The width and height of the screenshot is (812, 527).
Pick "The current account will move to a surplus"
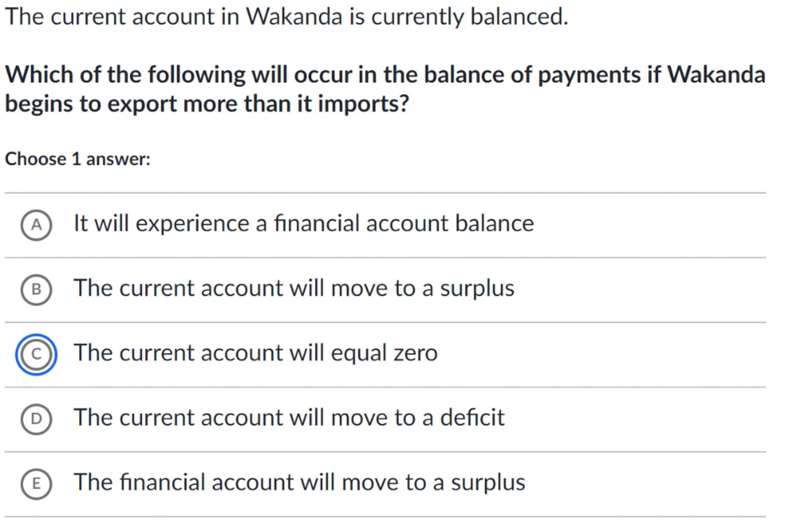294,288
